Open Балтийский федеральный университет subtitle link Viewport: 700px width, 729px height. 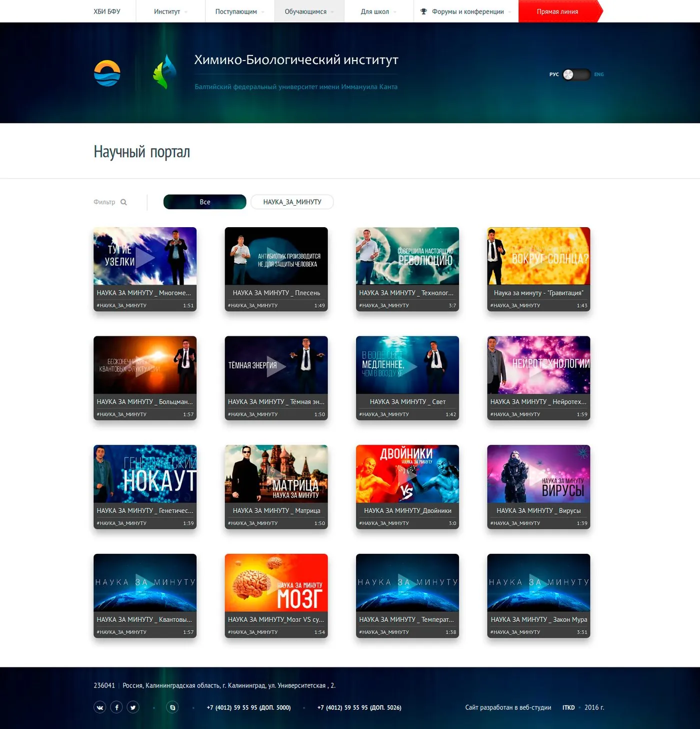click(296, 87)
